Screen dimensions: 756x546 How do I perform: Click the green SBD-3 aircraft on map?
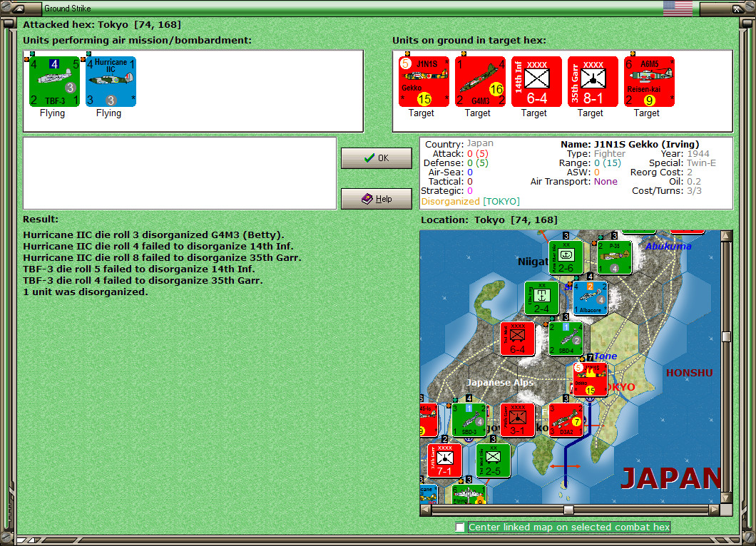tap(469, 420)
